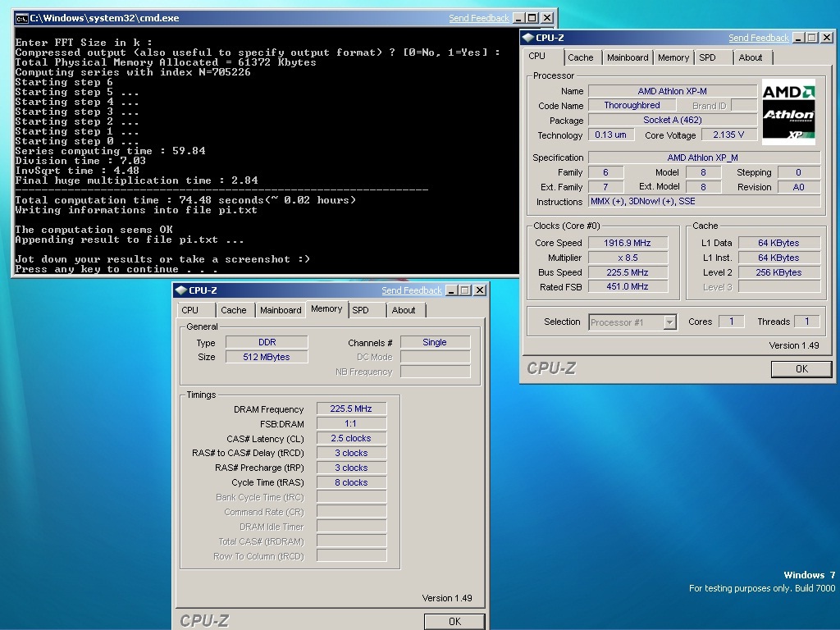
Task: Click the Level 2 cache value 256 KBytes
Action: coord(779,272)
